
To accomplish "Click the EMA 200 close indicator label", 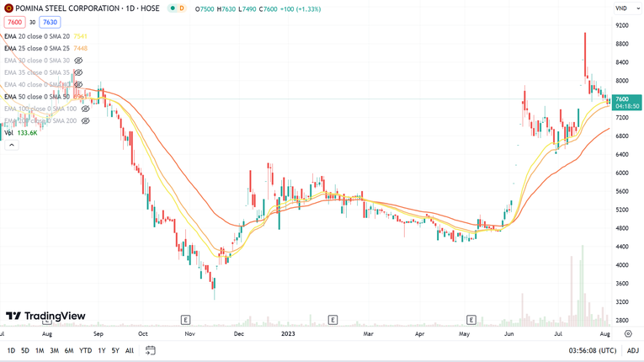I will tap(40, 120).
